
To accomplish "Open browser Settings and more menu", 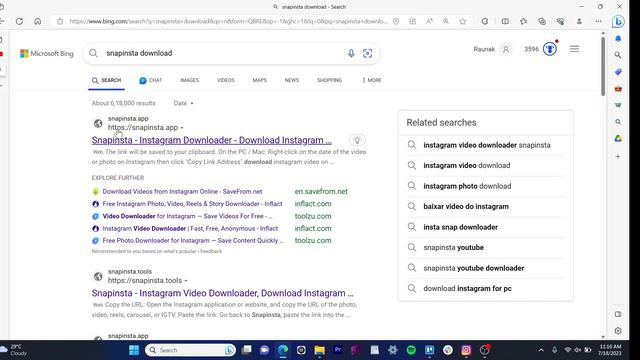I will pyautogui.click(x=598, y=21).
